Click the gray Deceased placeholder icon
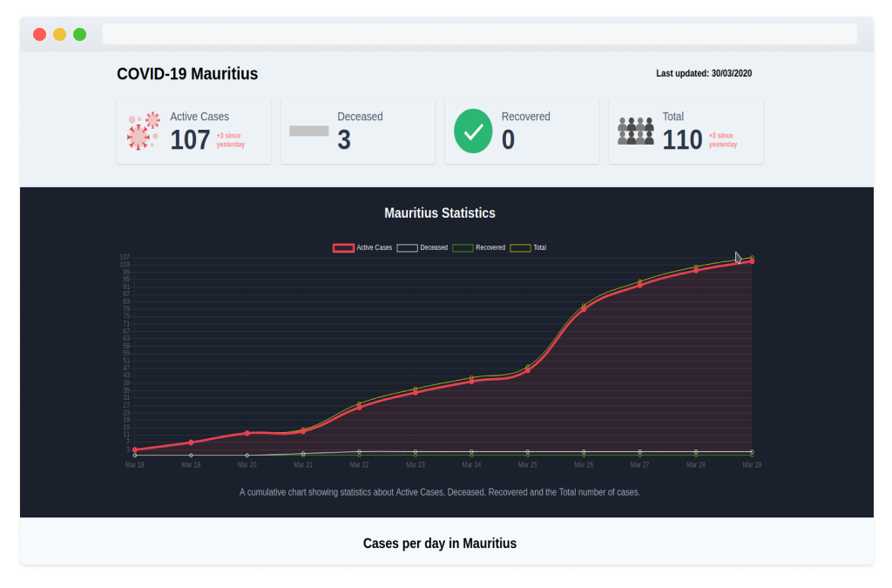Image resolution: width=892 pixels, height=588 pixels. [x=308, y=132]
